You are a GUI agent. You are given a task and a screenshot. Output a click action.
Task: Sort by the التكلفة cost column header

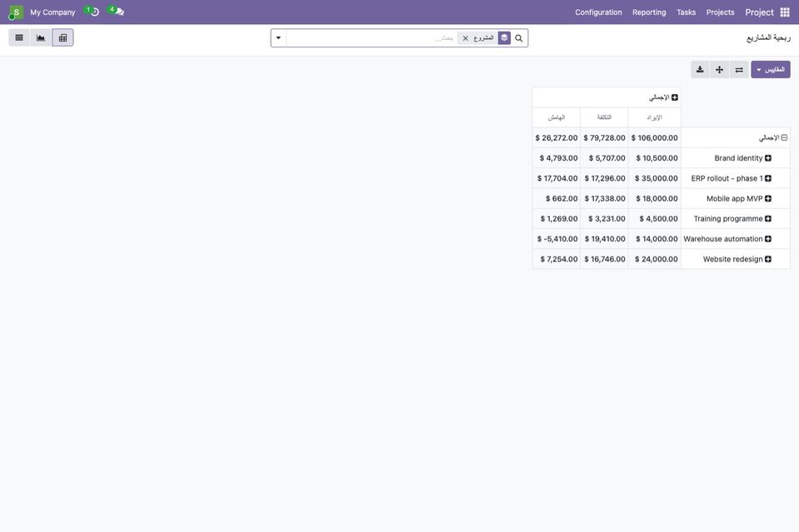[604, 117]
